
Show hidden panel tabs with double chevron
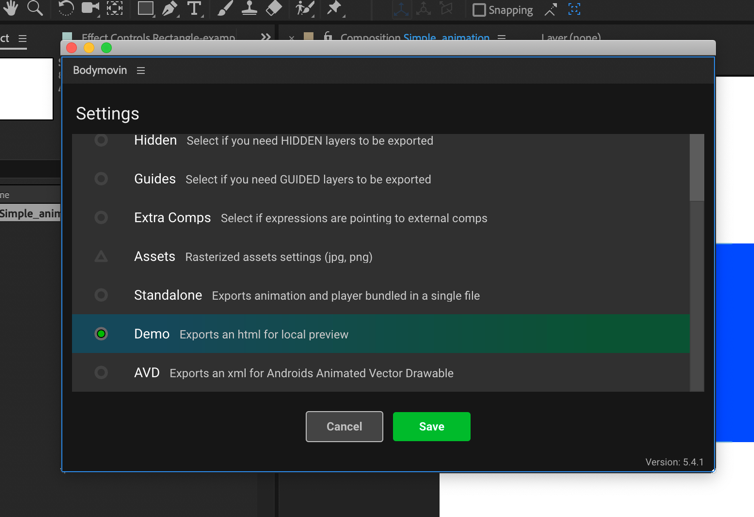click(x=265, y=38)
